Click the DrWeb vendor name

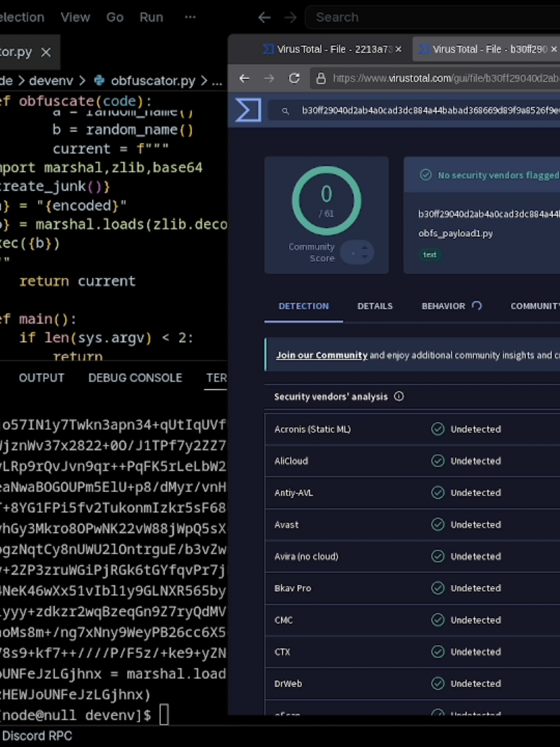[x=288, y=684]
